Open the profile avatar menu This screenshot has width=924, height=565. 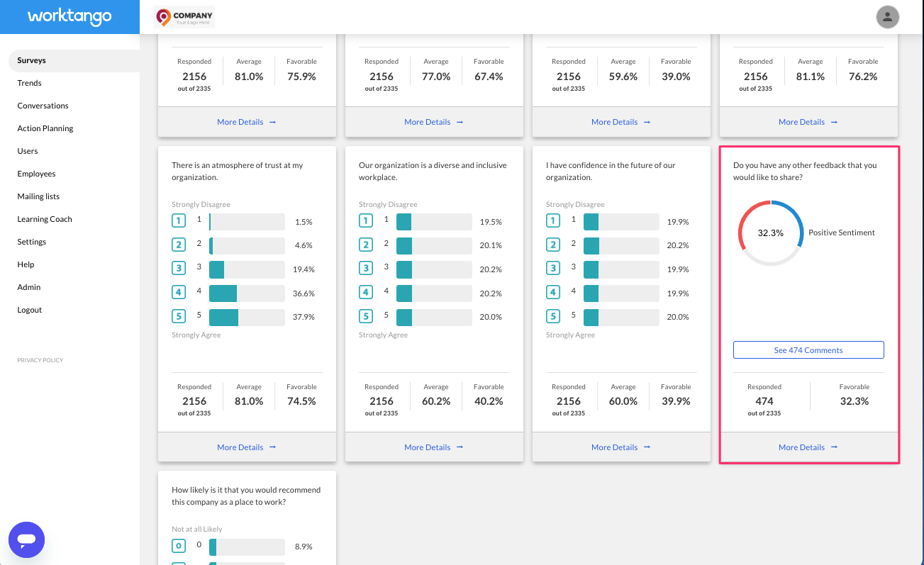point(887,16)
